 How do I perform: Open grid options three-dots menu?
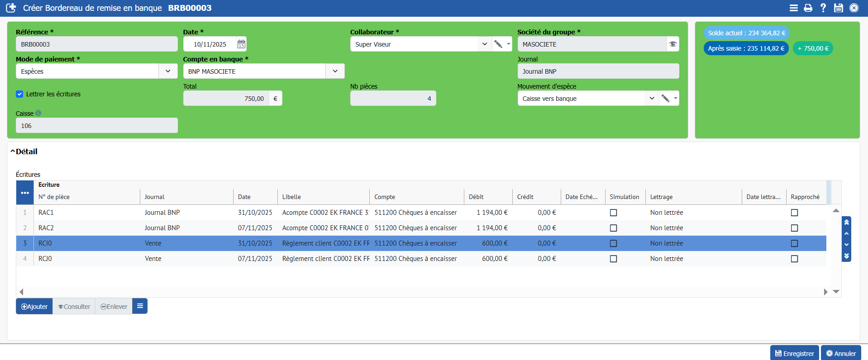pyautogui.click(x=25, y=193)
